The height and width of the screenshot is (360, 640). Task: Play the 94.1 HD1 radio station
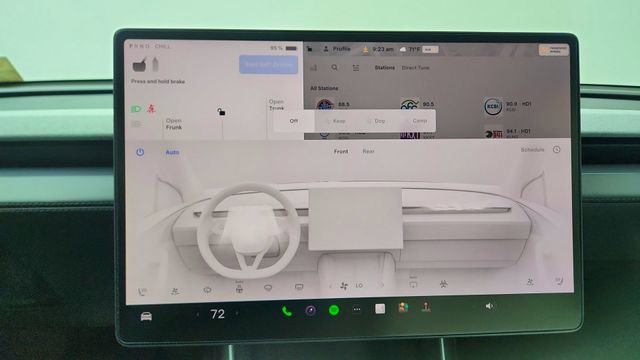(508, 133)
